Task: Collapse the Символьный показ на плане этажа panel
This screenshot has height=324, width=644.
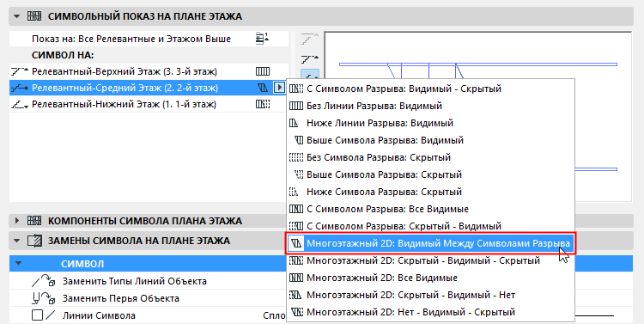Action: click(x=17, y=16)
